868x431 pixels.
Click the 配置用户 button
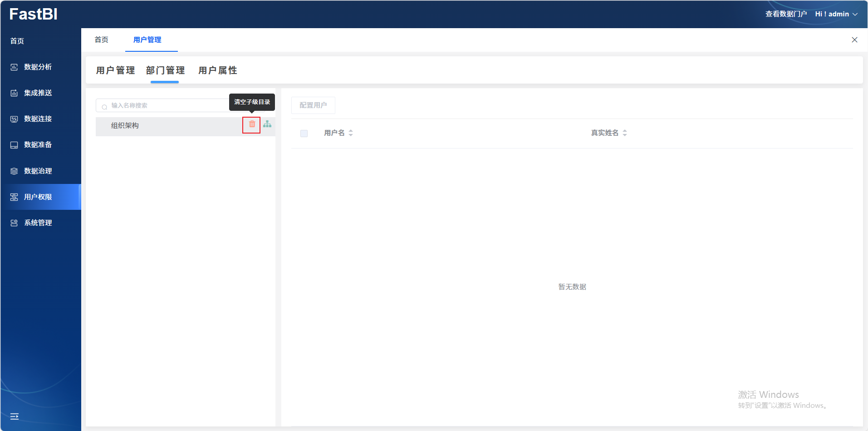(x=313, y=105)
